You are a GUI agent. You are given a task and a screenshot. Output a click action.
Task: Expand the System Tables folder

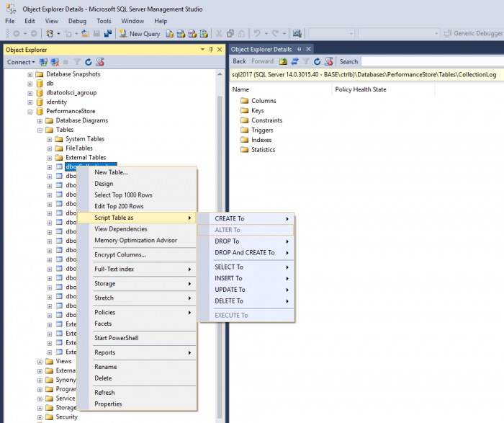[x=49, y=139]
